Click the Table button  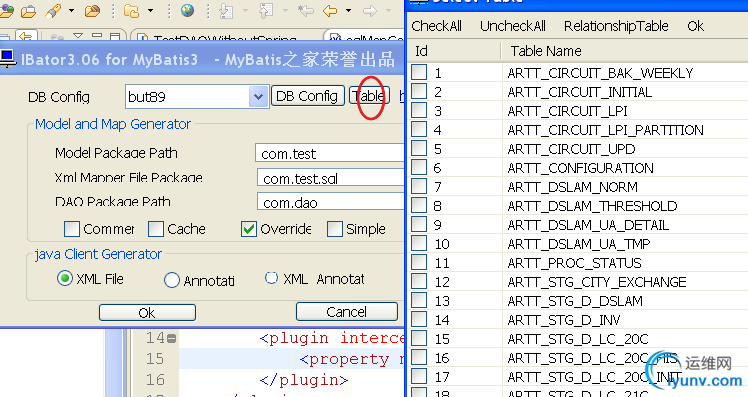pyautogui.click(x=369, y=96)
